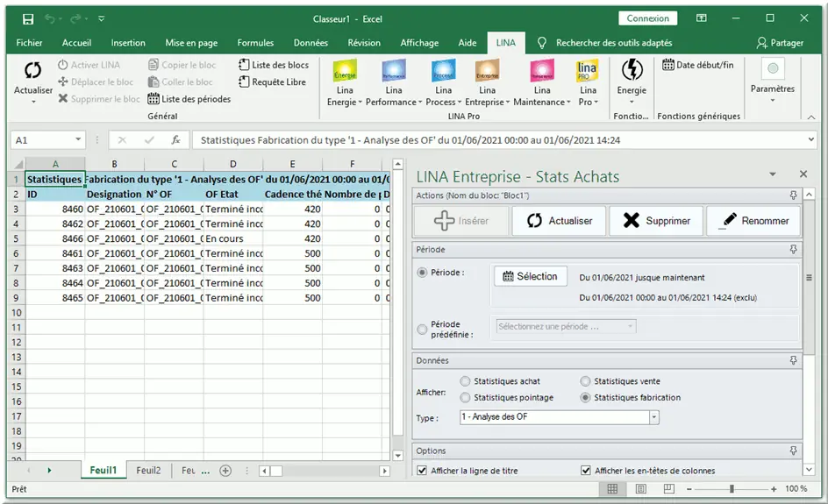Click zoom out minus button
Screen dimensions: 828x504
pos(689,489)
